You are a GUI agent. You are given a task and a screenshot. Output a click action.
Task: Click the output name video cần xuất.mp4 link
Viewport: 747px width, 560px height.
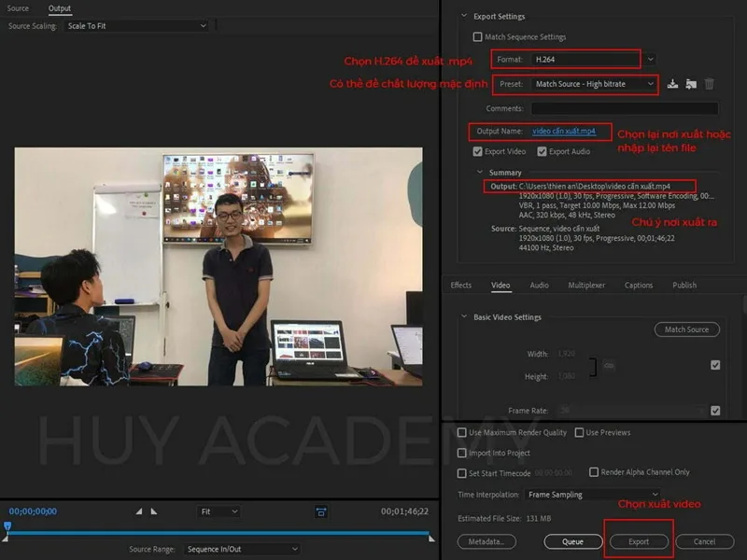point(564,131)
